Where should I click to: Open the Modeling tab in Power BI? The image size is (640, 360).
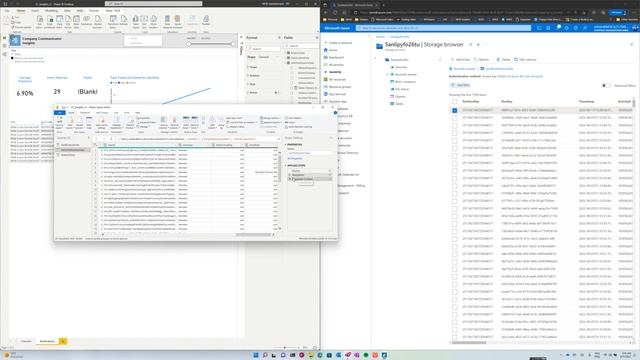(51, 11)
